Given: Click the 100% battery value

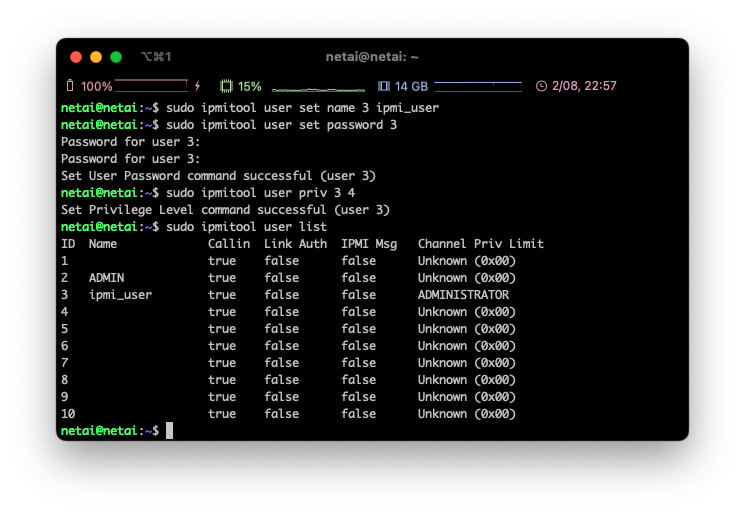Looking at the screenshot, I should (96, 86).
